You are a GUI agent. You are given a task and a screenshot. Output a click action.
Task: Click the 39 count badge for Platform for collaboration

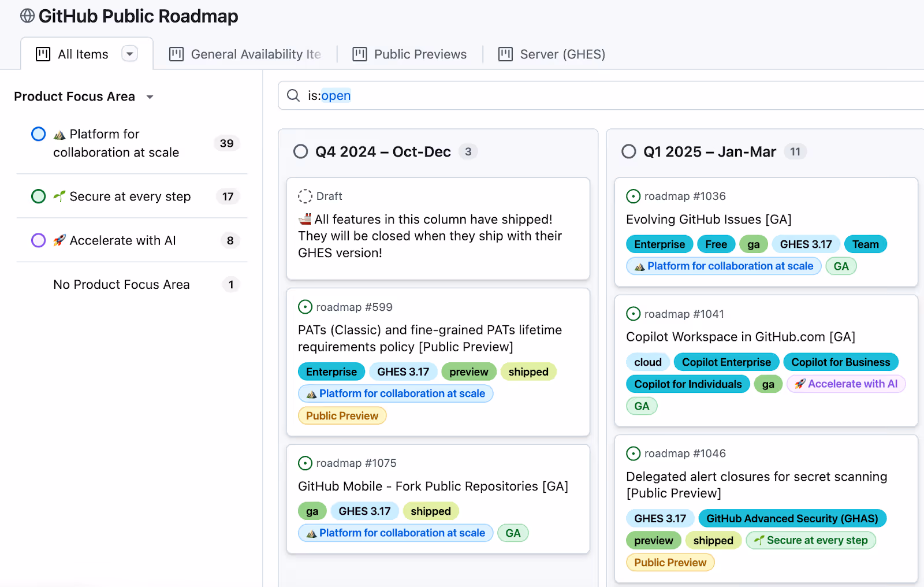coord(226,143)
